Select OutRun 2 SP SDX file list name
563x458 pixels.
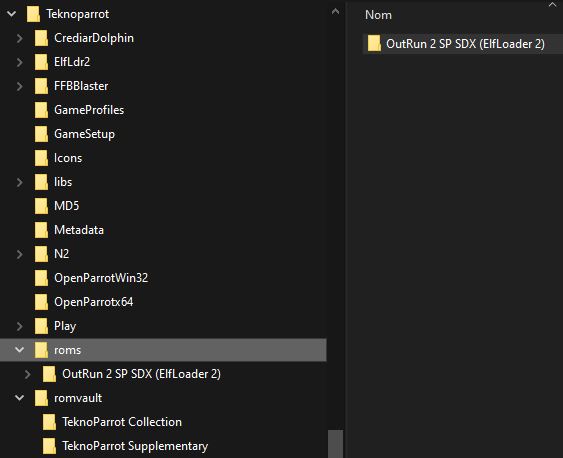465,44
